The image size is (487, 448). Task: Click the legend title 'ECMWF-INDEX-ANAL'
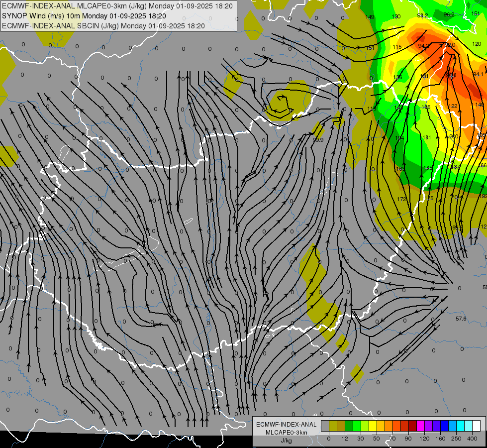pos(287,425)
